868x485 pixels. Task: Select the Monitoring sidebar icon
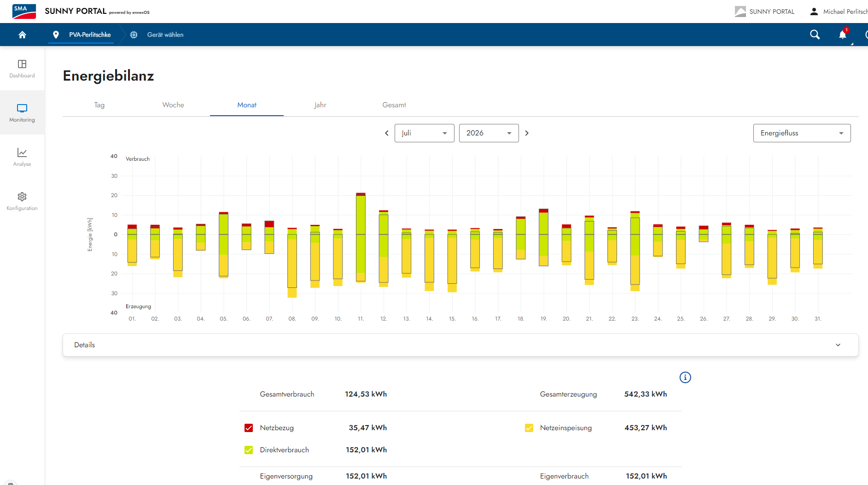(22, 113)
